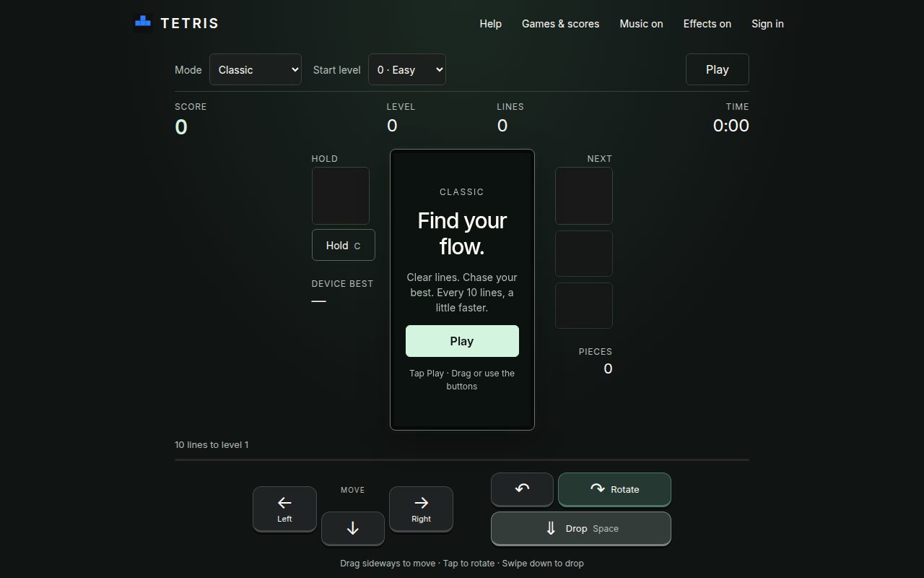924x578 pixels.
Task: Click the MOVE label above arrows
Action: click(353, 490)
